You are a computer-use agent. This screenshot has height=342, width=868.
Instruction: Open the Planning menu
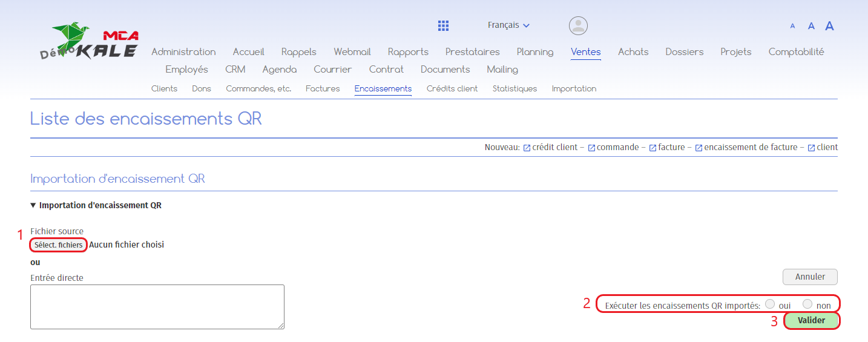tap(535, 52)
